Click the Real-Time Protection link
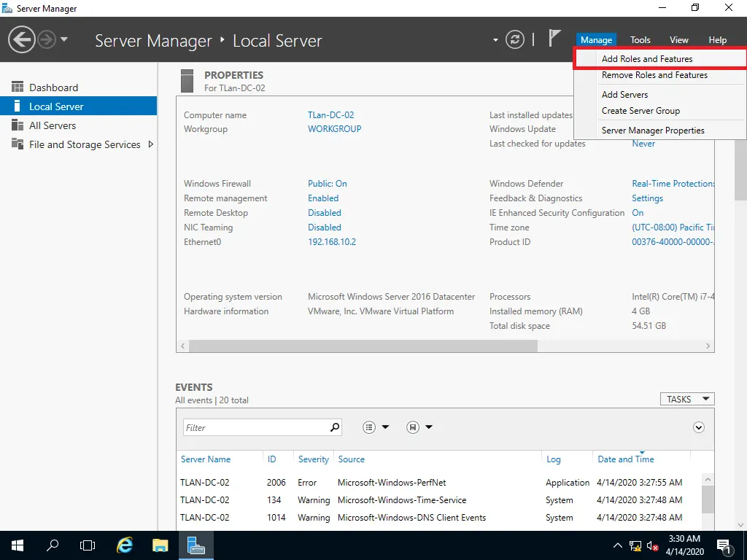 point(673,184)
